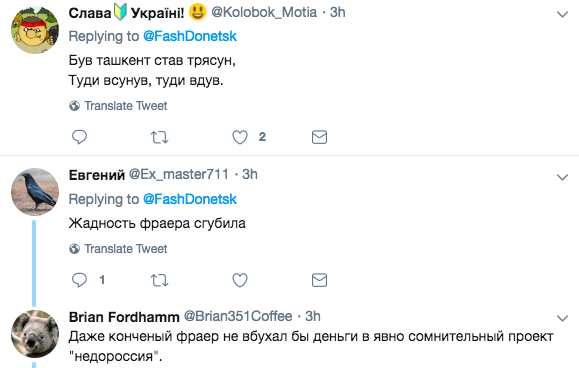The image size is (579, 368).
Task: Reply to Евгений's tweet
Action: click(79, 280)
